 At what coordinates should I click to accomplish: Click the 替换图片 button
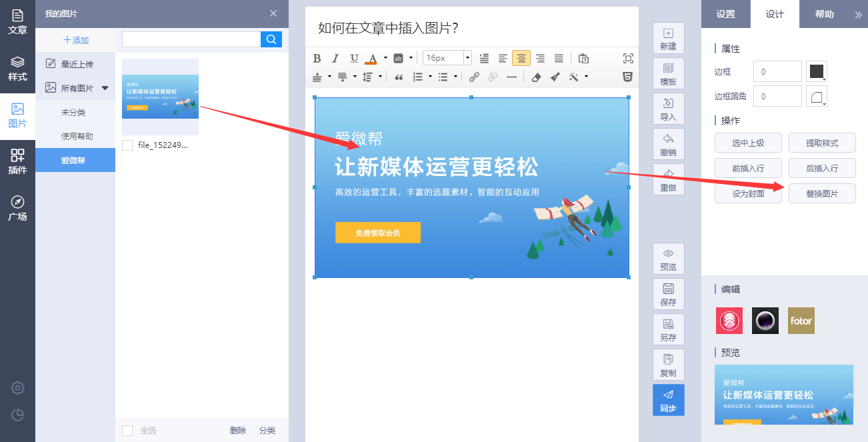[821, 194]
